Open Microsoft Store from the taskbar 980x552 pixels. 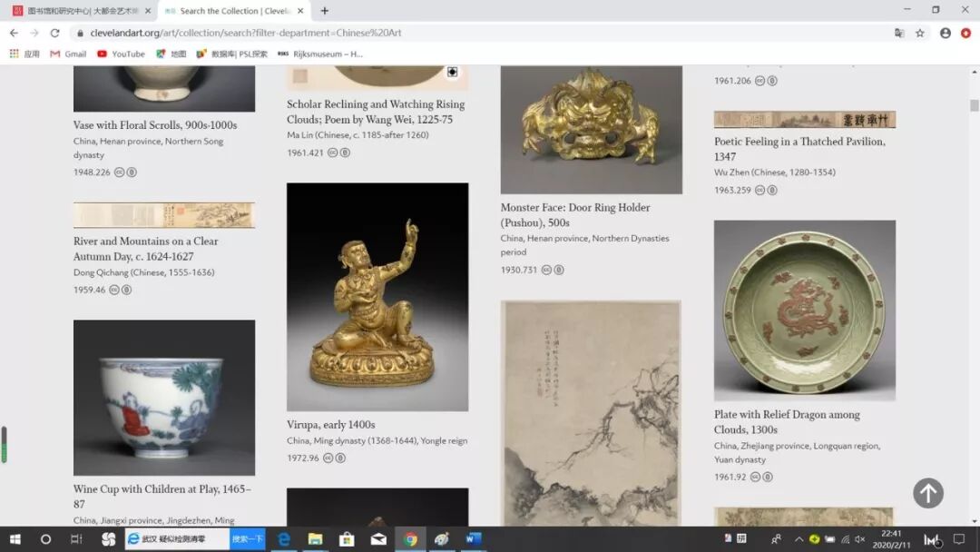point(347,539)
